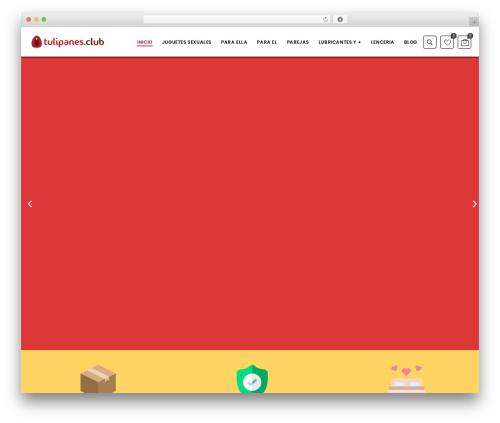Click the browser address bar
Image resolution: width=500 pixels, height=423 pixels.
point(237,20)
